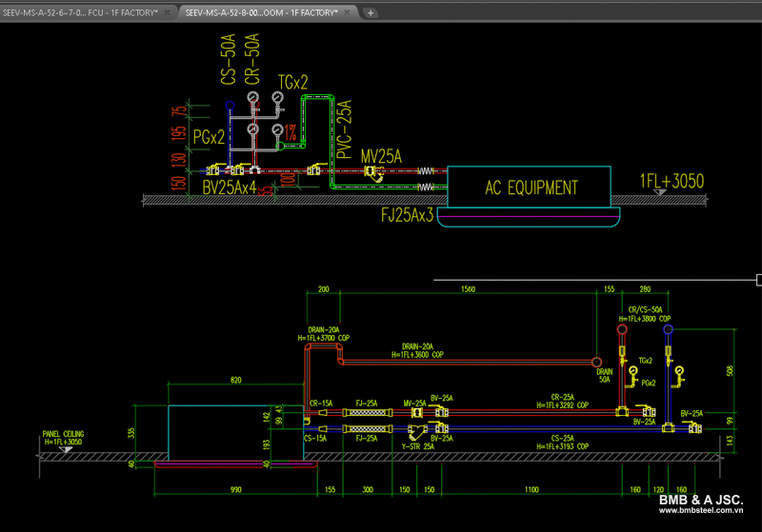This screenshot has width=762, height=532.
Task: Select the BV25Ax4 ball valve label
Action: pos(230,188)
